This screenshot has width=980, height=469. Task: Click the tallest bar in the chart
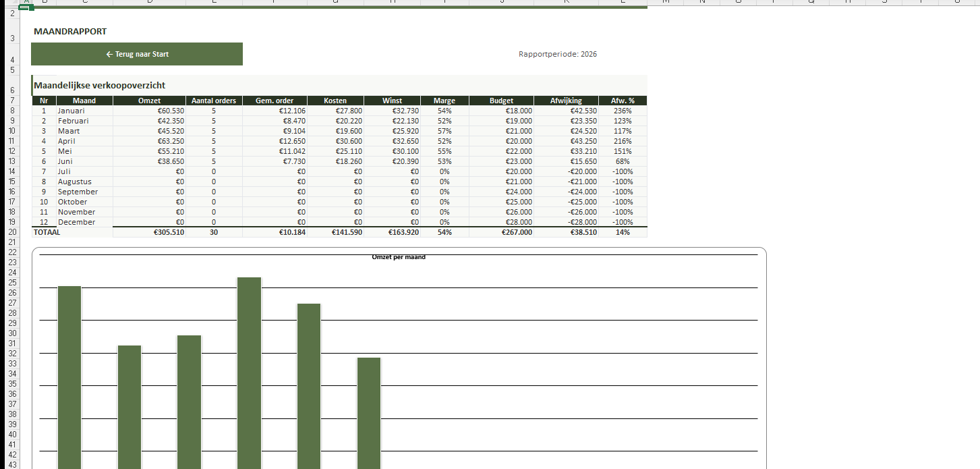[x=249, y=371]
